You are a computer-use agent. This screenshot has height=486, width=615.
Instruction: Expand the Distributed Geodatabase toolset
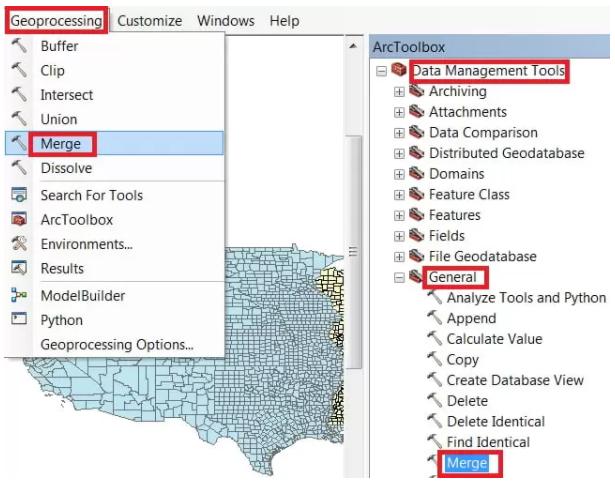[399, 154]
